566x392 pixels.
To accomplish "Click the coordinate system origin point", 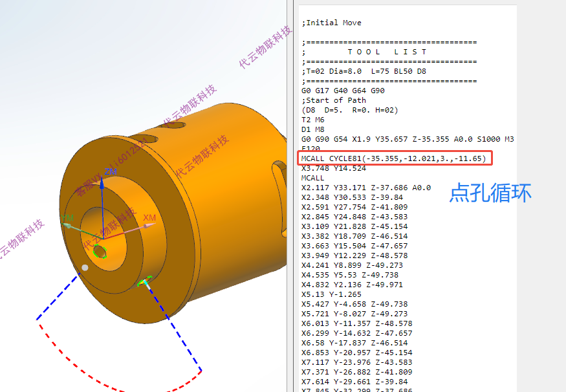I will [x=103, y=239].
